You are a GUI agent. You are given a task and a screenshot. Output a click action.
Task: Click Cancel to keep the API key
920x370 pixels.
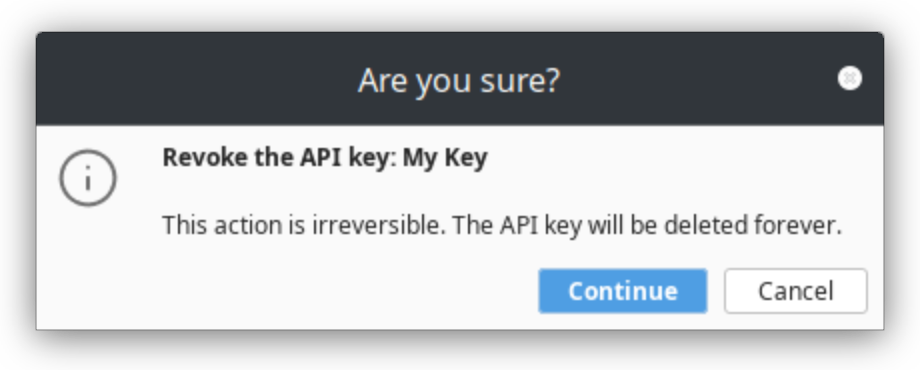[x=796, y=291]
